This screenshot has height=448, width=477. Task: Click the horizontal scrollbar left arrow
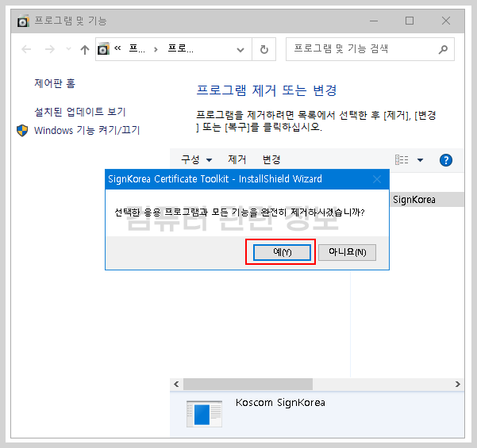point(176,385)
